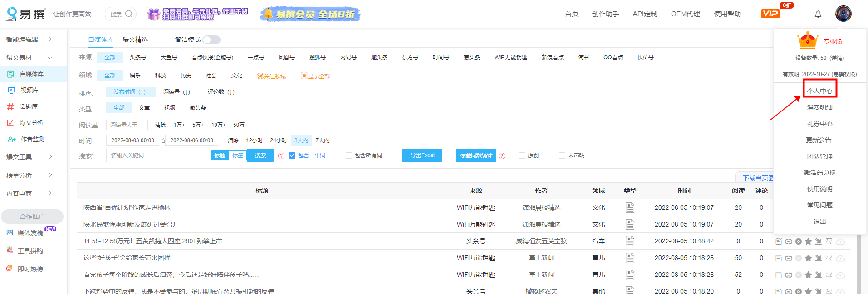The image size is (868, 294).
Task: Switch to 爆文精选 tab
Action: coord(135,40)
